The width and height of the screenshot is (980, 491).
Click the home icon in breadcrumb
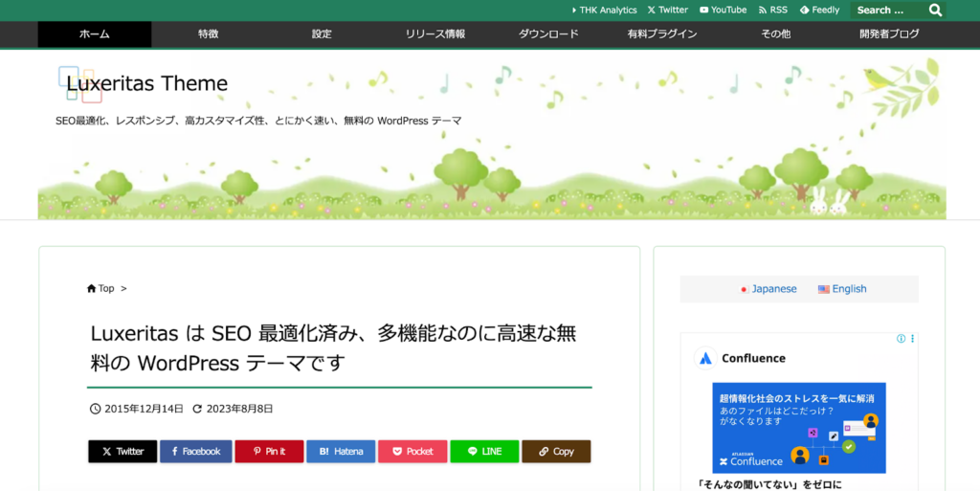(92, 288)
